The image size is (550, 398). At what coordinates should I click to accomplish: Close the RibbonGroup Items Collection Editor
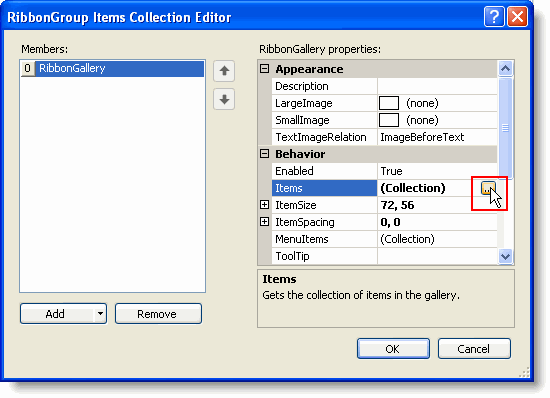517,17
